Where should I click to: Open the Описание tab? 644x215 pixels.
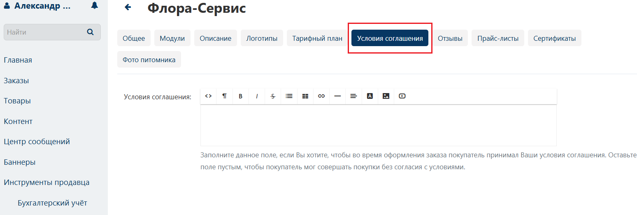click(216, 38)
